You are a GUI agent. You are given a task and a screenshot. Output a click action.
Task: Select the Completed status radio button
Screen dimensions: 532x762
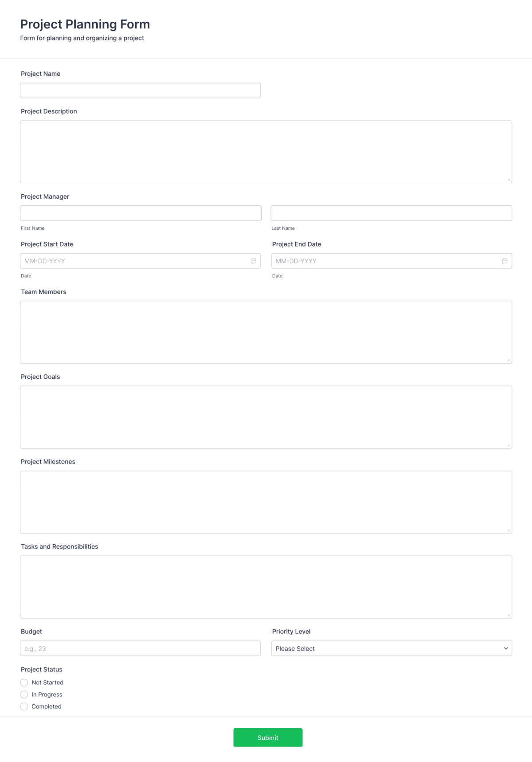pos(24,706)
